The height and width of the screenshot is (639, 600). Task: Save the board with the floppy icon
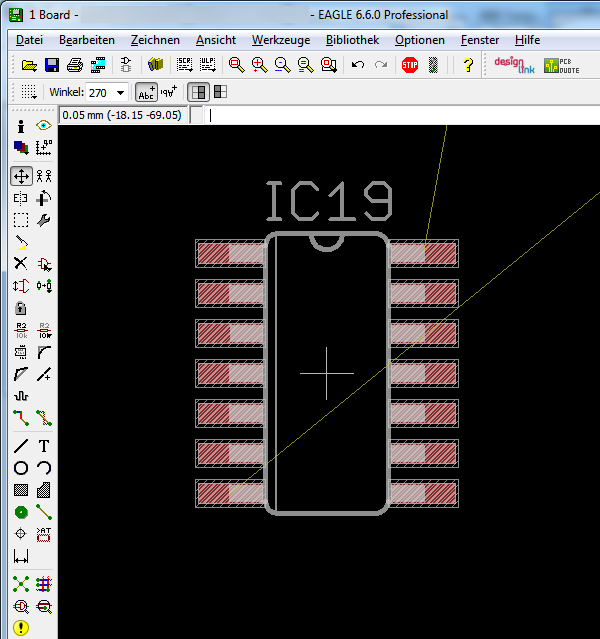(x=52, y=65)
